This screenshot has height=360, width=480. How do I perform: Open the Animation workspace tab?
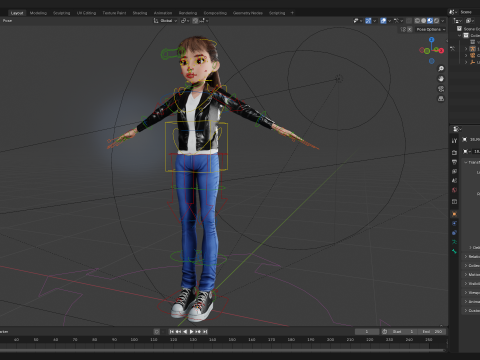(163, 13)
